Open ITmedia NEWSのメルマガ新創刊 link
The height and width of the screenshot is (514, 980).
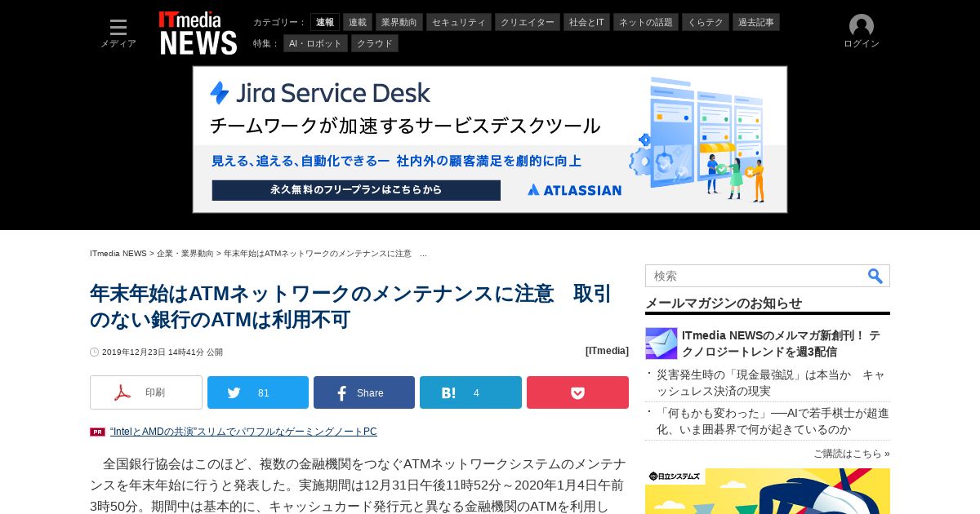(x=782, y=343)
